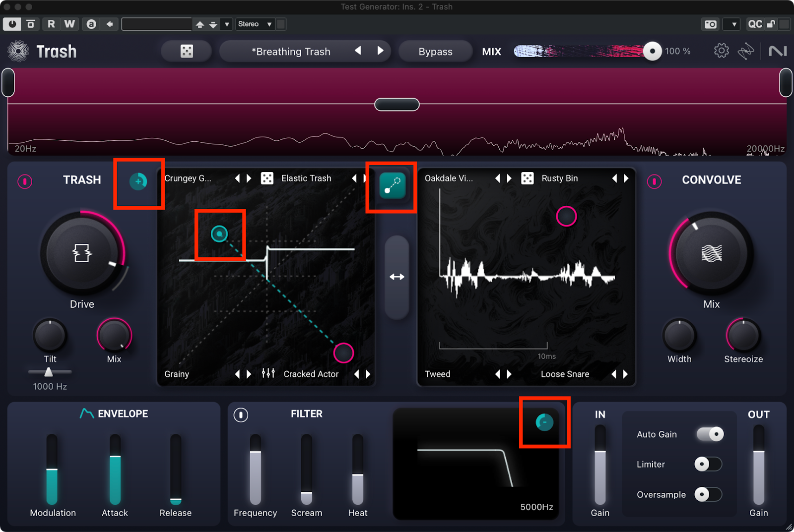Click the QC quick controls button
This screenshot has width=794, height=532.
pyautogui.click(x=755, y=24)
